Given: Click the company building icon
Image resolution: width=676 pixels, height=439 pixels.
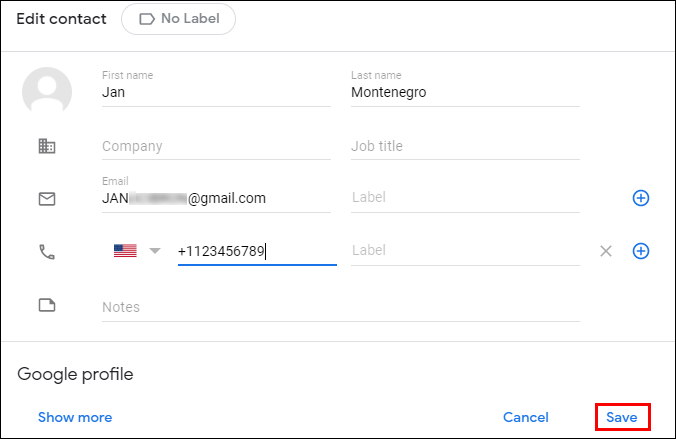Looking at the screenshot, I should pos(47,146).
